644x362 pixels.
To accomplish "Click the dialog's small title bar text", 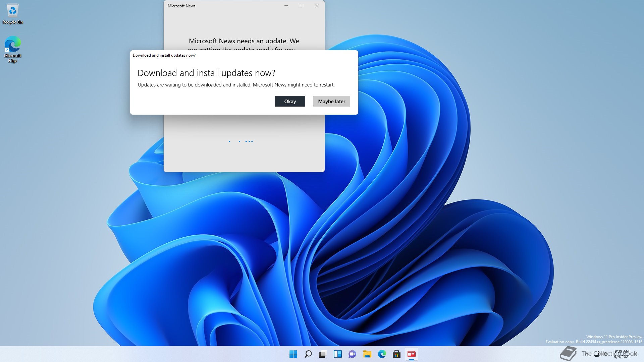I will pyautogui.click(x=164, y=55).
